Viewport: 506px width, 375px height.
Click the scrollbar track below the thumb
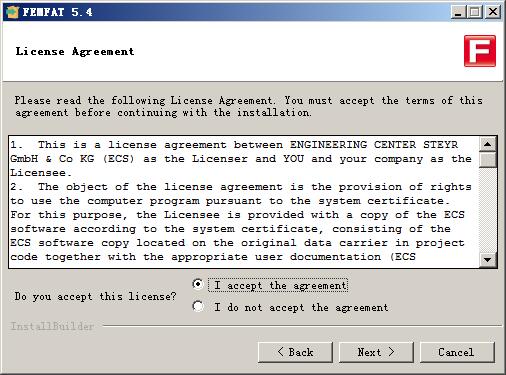pyautogui.click(x=488, y=209)
